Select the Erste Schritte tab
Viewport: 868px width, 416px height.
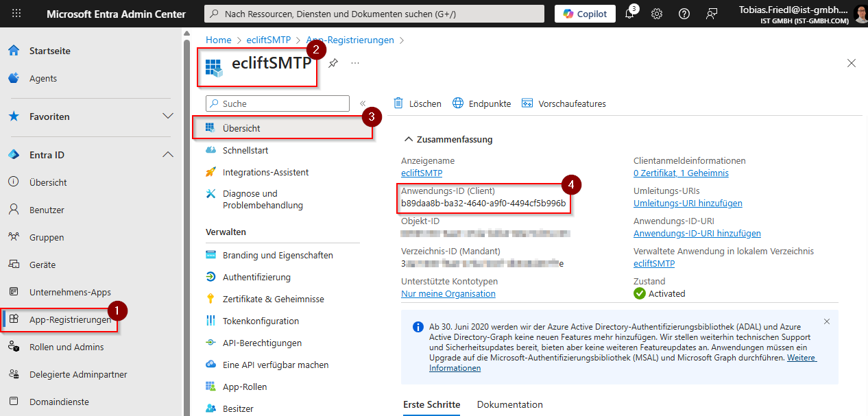tap(431, 404)
